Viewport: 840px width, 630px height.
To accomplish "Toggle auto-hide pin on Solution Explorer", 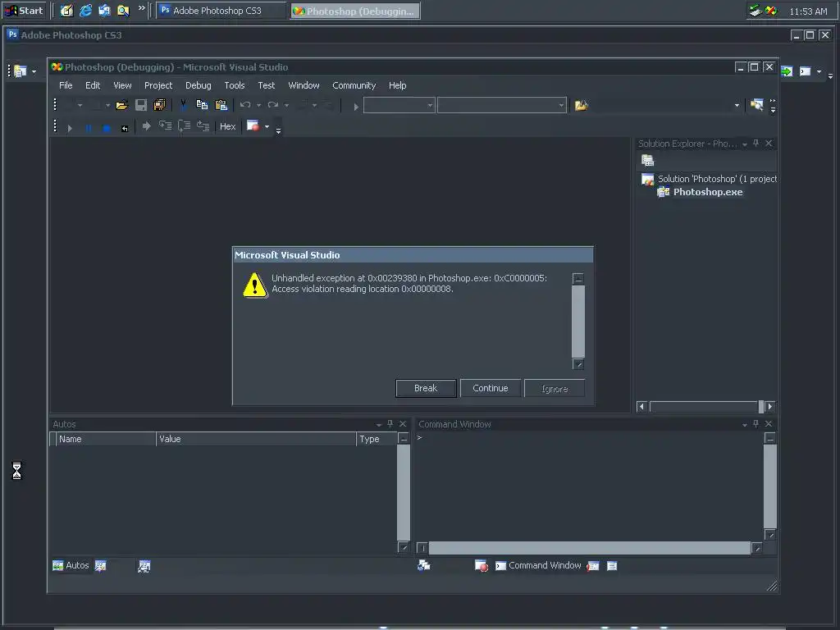I will click(x=756, y=143).
